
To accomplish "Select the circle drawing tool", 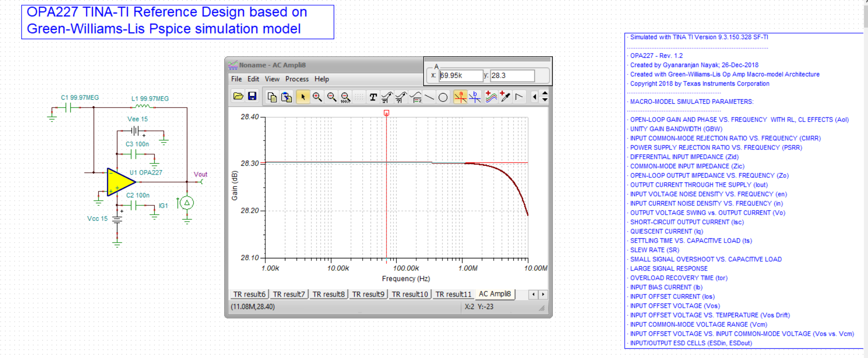I will (443, 97).
